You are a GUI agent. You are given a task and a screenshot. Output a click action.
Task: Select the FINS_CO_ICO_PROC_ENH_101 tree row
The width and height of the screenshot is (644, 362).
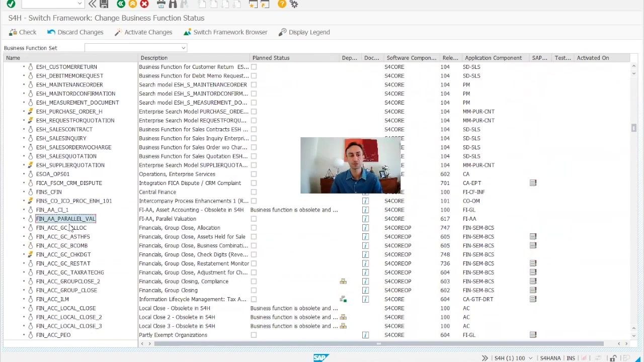pyautogui.click(x=74, y=201)
